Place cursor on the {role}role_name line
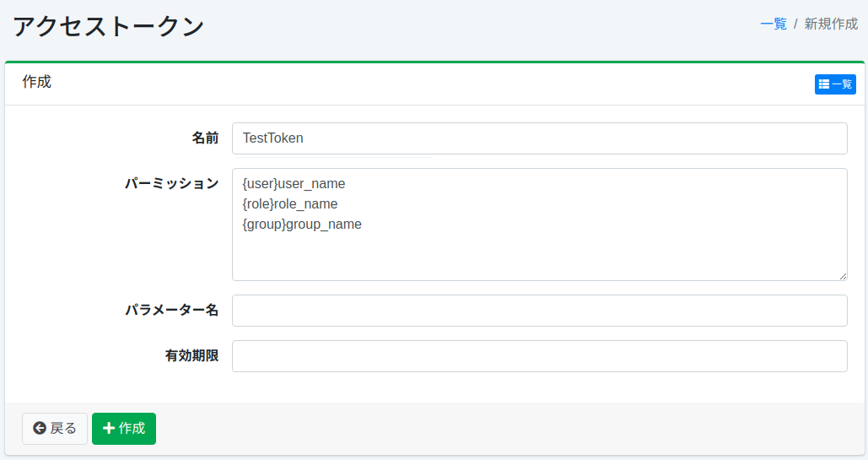The image size is (868, 460). [x=289, y=204]
